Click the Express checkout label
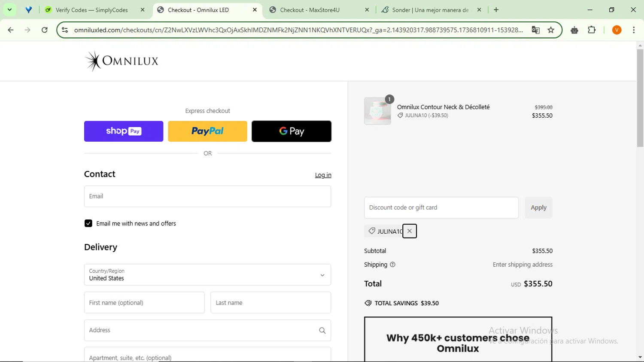 click(x=207, y=111)
